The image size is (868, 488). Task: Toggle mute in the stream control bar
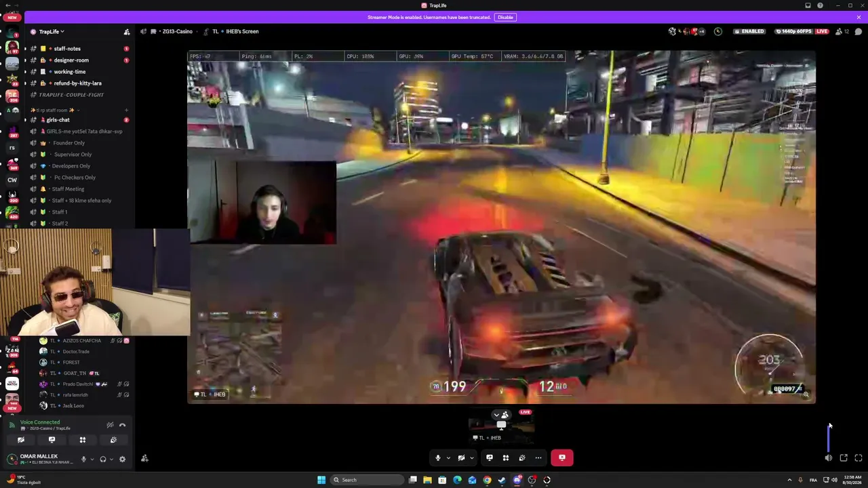438,458
